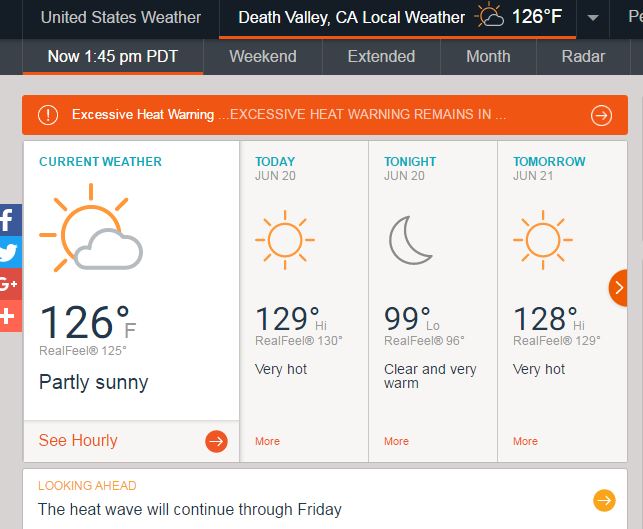Share via the Facebook icon
This screenshot has height=529, width=643.
pos(9,220)
